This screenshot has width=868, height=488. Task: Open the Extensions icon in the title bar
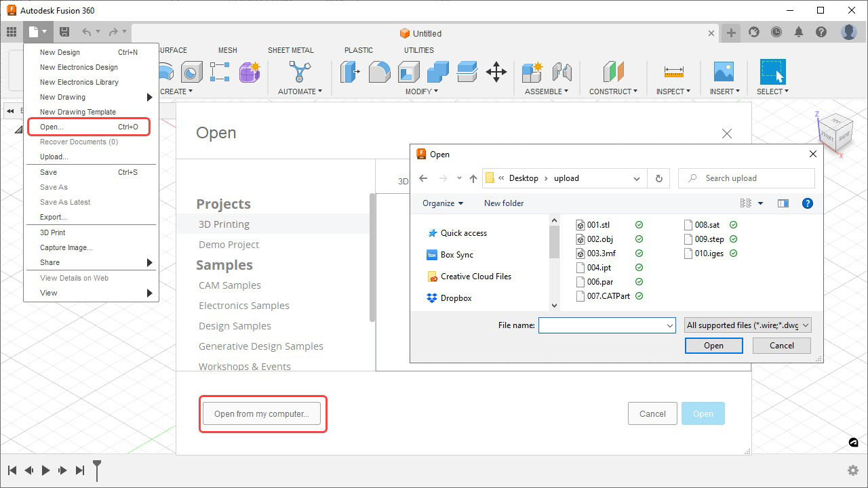pos(754,32)
